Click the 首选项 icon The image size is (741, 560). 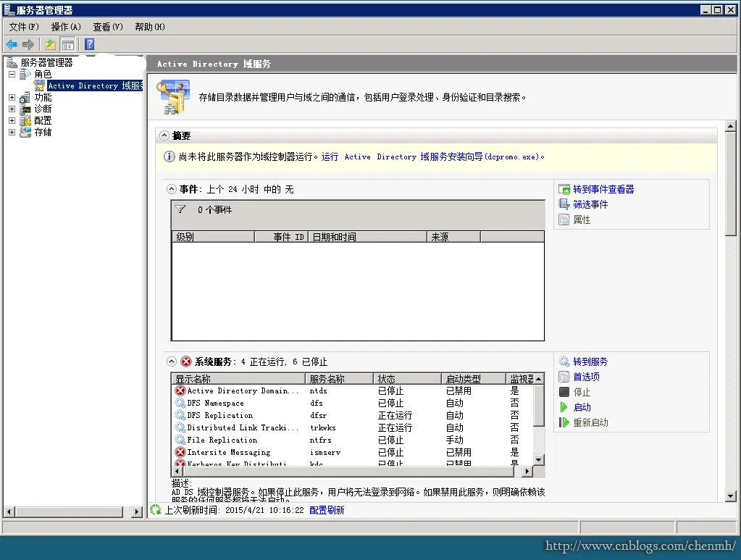tap(564, 377)
